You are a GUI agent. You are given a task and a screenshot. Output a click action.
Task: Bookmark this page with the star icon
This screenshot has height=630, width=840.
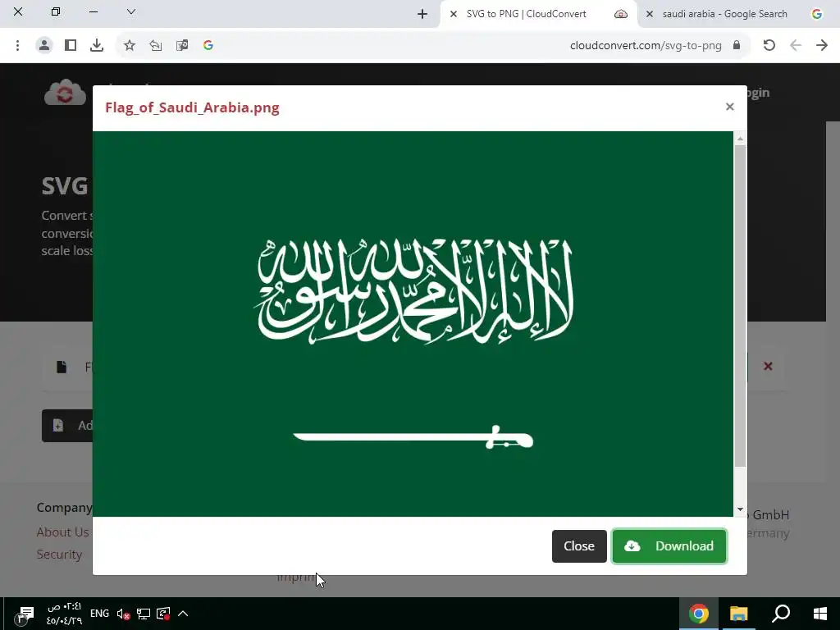[129, 46]
